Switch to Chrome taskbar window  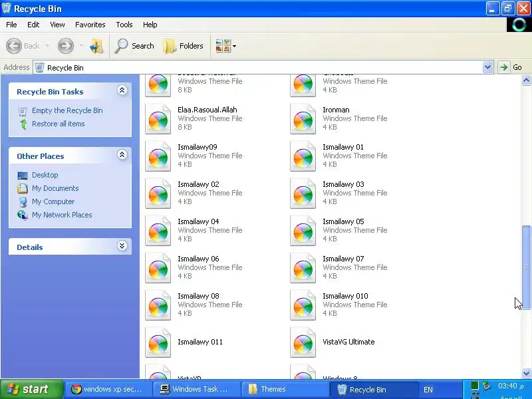pyautogui.click(x=108, y=389)
